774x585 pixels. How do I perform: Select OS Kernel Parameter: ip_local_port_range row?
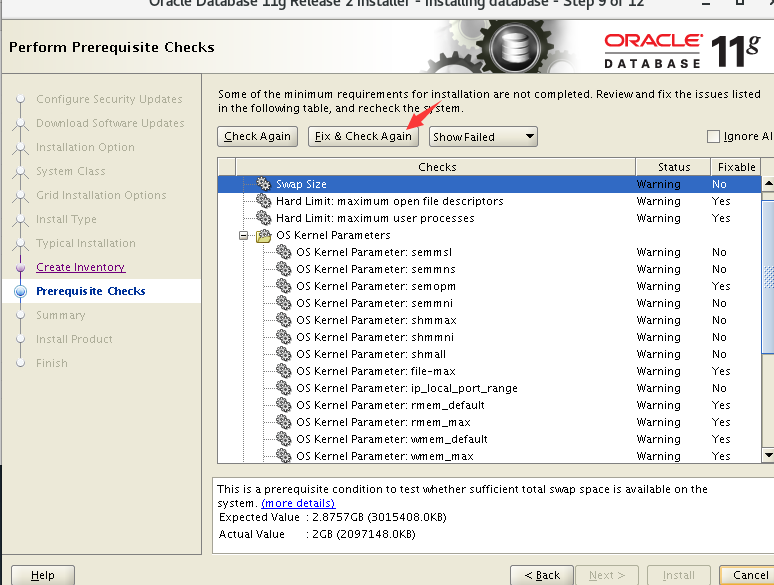pyautogui.click(x=489, y=388)
